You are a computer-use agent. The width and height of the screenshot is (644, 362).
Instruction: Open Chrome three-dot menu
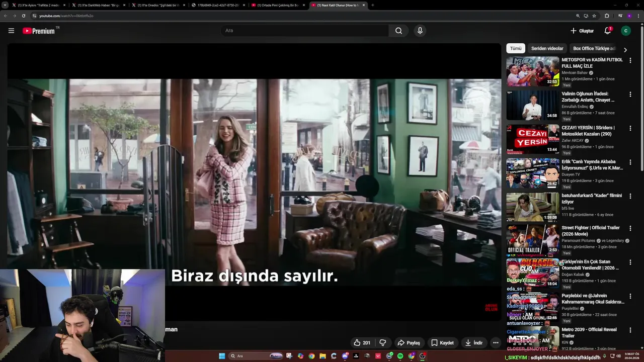[x=638, y=16]
